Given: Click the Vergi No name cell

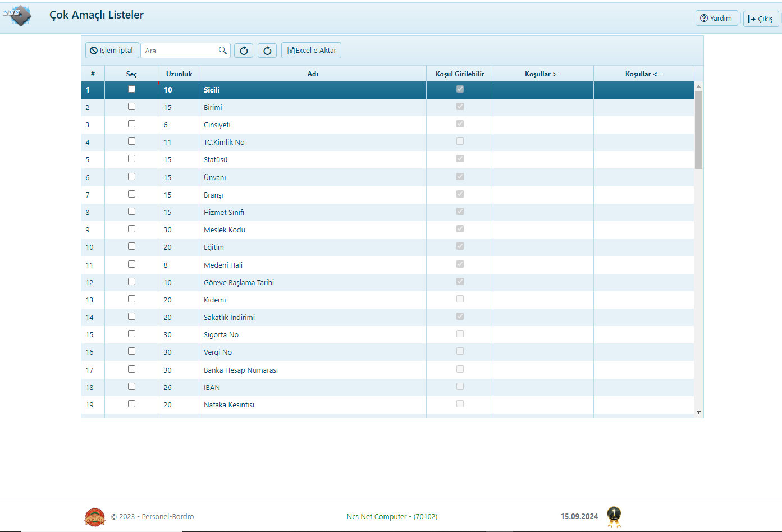Looking at the screenshot, I should tap(313, 352).
